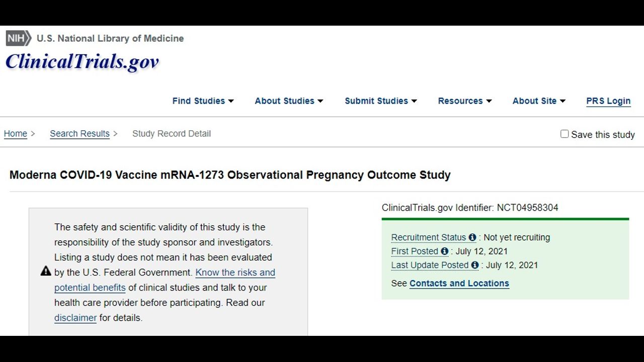644x362 pixels.
Task: Open Contacts and Locations link
Action: (459, 284)
